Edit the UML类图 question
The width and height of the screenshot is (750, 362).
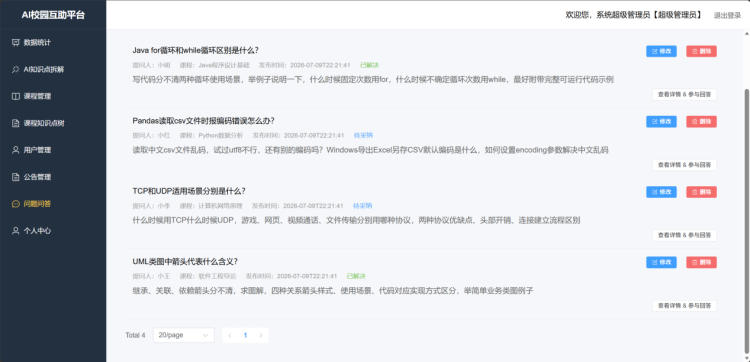[661, 262]
